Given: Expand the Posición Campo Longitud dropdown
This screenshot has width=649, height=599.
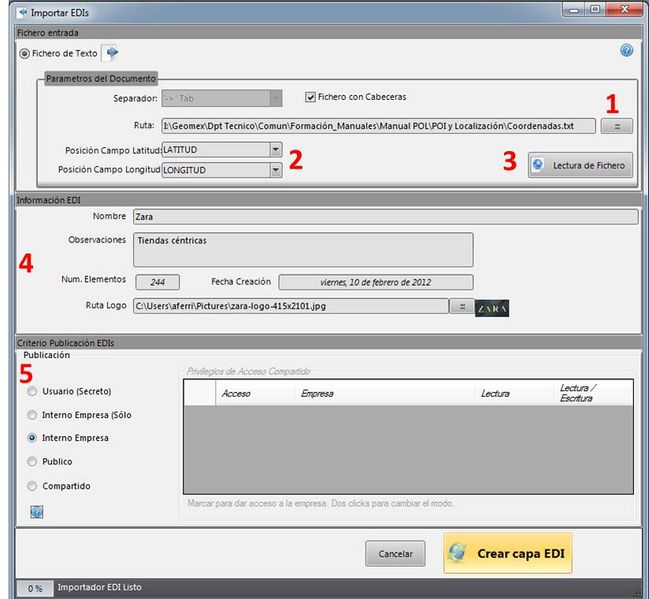Looking at the screenshot, I should point(275,170).
